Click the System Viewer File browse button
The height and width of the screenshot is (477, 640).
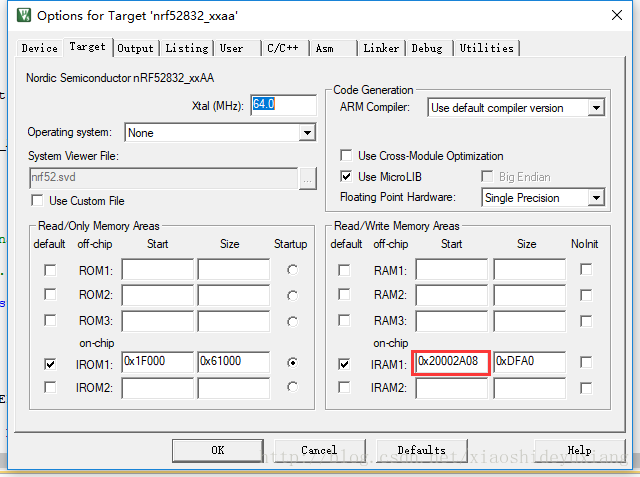[308, 178]
